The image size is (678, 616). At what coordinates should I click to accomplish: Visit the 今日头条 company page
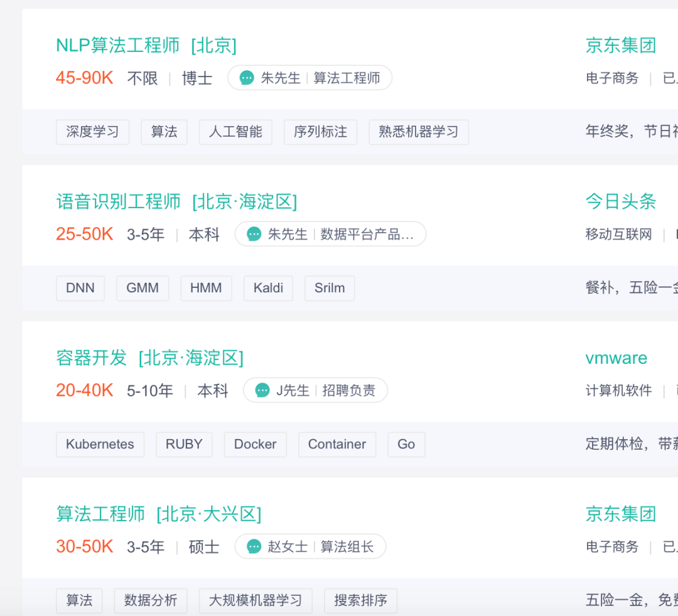pos(620,201)
